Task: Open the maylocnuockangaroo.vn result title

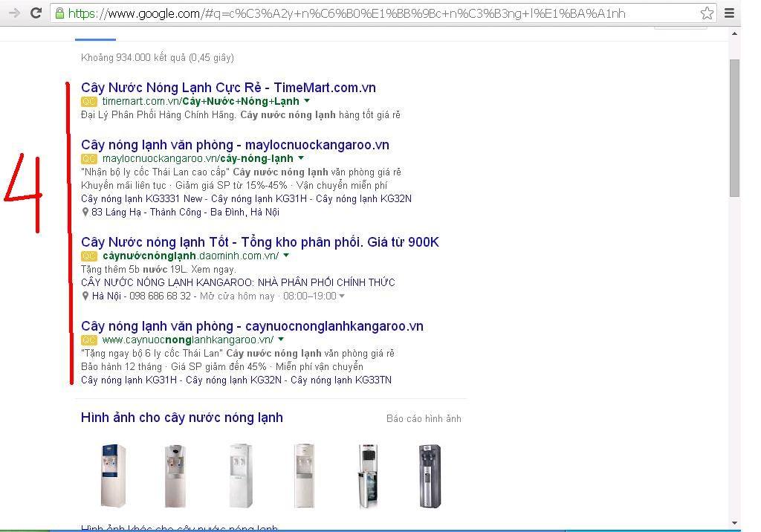Action: coord(235,145)
